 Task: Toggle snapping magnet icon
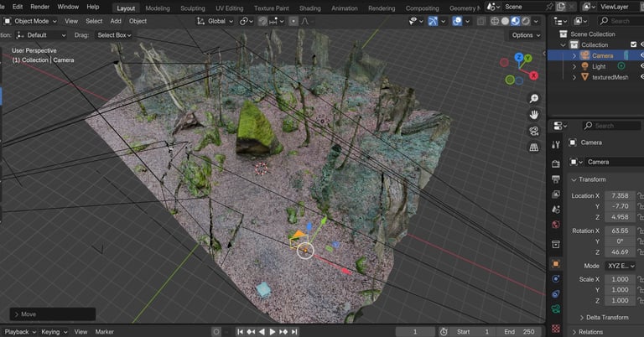pyautogui.click(x=262, y=21)
